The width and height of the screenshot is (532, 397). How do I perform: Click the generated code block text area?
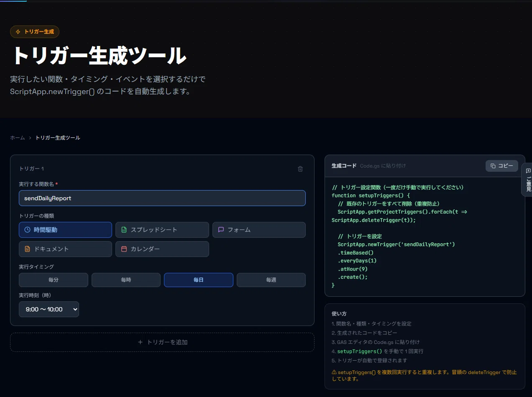425,237
